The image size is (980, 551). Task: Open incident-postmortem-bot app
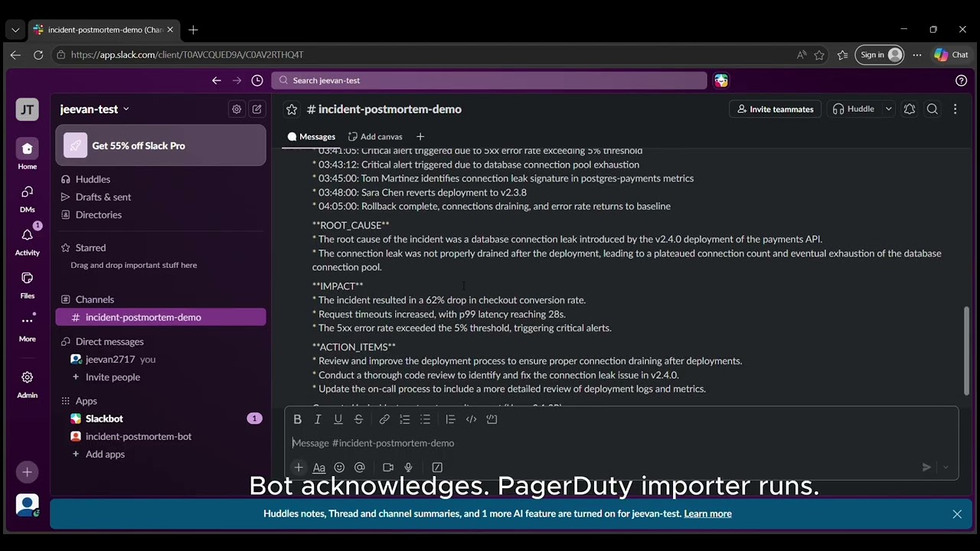161,436
